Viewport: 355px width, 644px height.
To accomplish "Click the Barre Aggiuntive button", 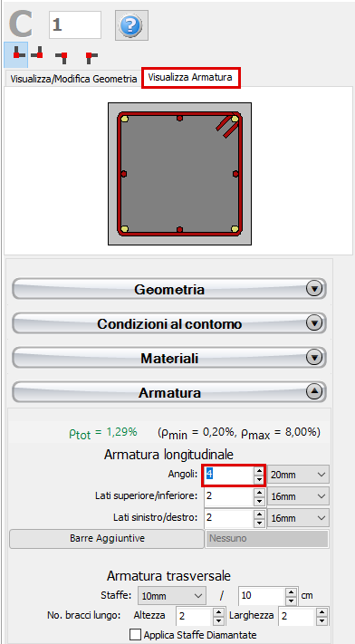I will pos(107,538).
